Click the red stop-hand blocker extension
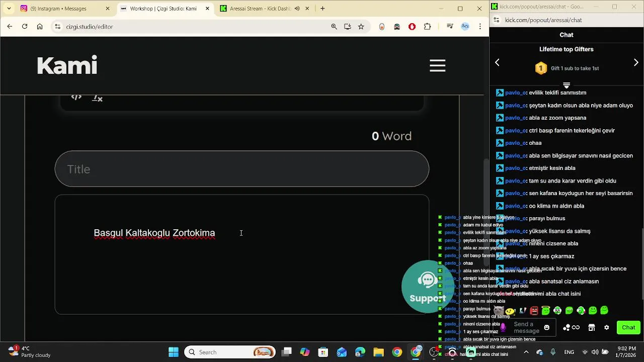 tap(412, 27)
